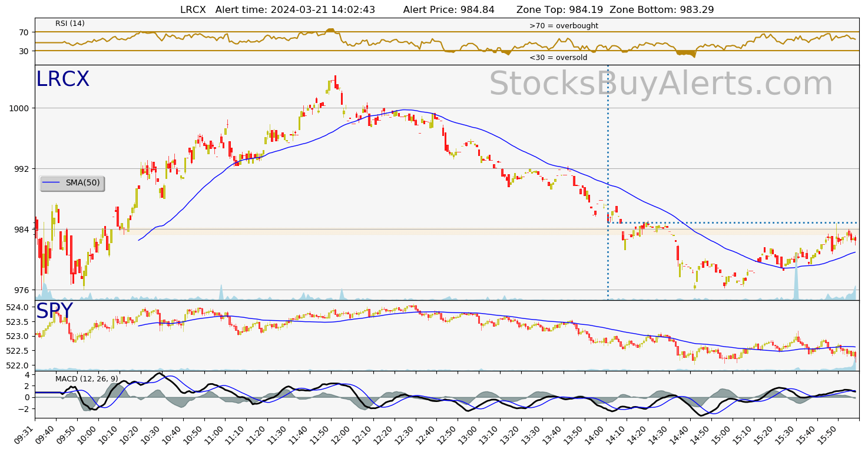Click the 'Alert Price: 984.84' title text
This screenshot has width=868, height=452.
pos(449,9)
